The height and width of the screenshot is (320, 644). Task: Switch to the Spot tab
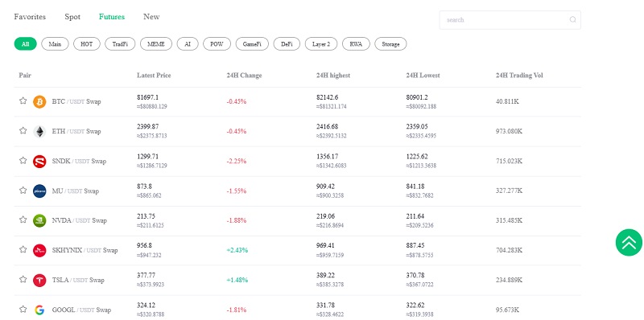[72, 17]
